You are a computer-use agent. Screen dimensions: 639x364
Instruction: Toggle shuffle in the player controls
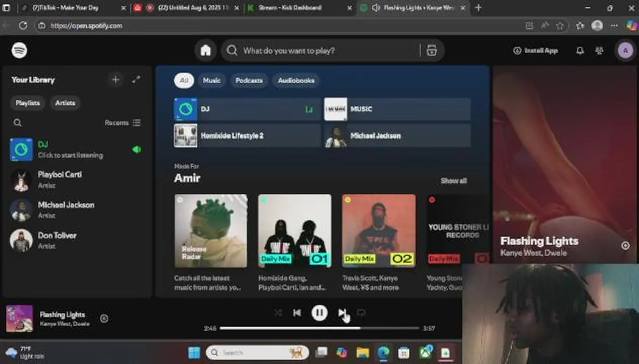pos(278,313)
